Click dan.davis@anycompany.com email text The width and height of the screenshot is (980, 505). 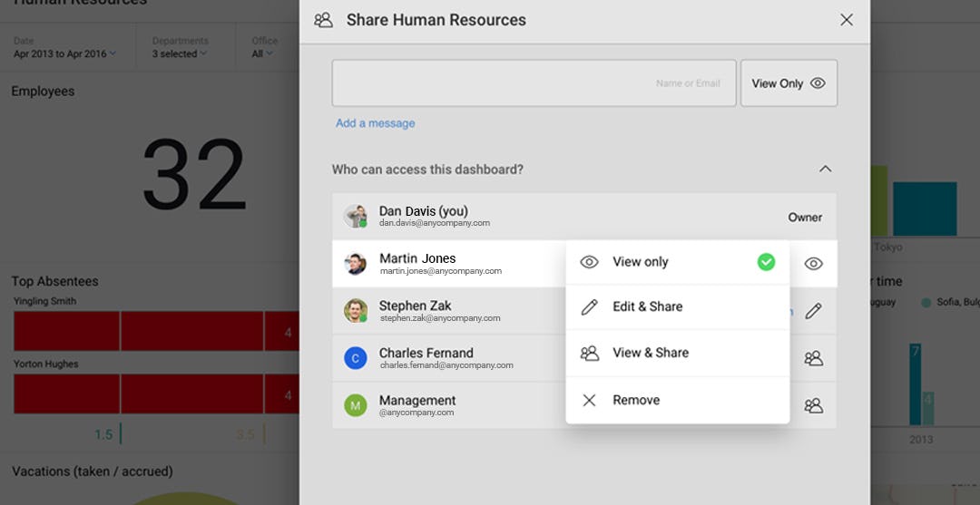tap(435, 223)
